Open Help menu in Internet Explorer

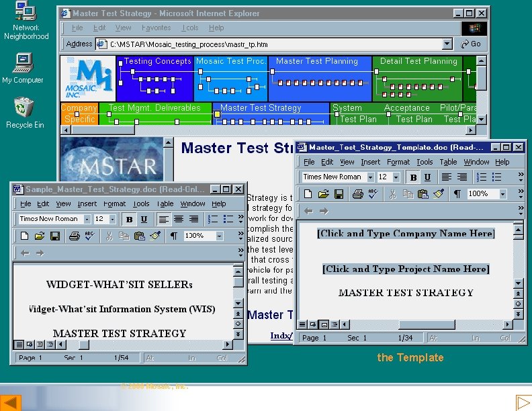[216, 28]
